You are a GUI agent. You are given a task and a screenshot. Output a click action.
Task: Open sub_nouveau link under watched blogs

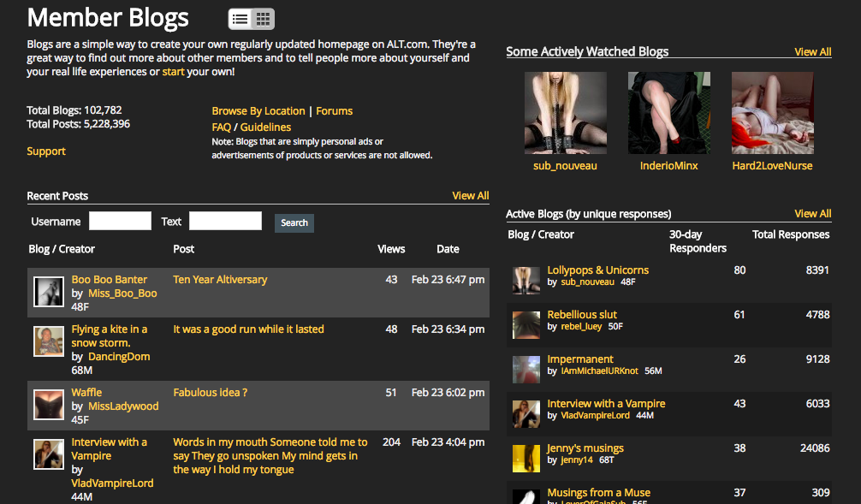pos(565,166)
